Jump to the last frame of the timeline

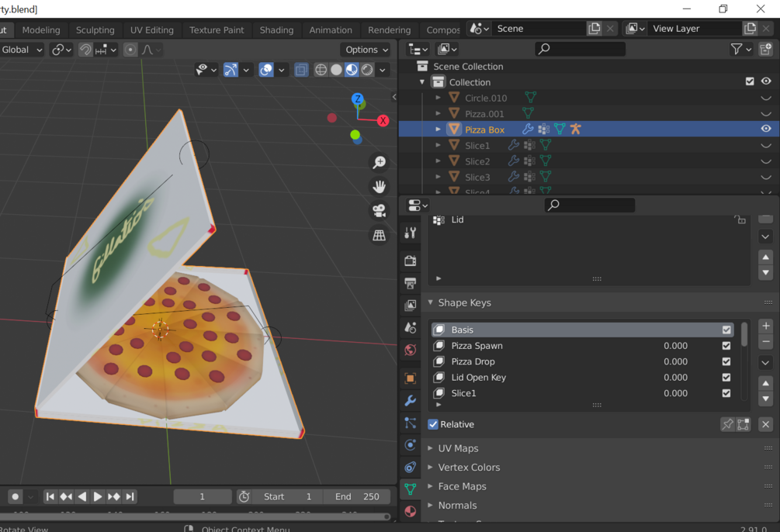130,496
